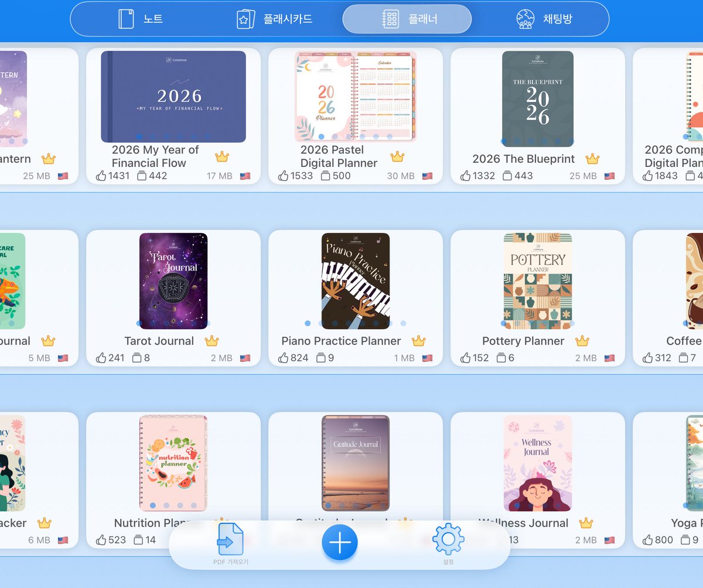Open 2026 My Year of Financial Flow cover

tap(173, 97)
